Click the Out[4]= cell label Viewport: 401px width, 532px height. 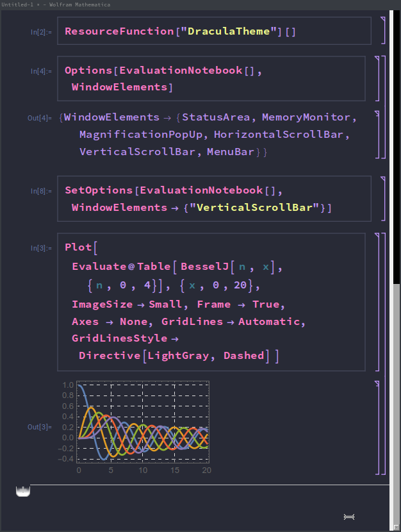pyautogui.click(x=40, y=118)
